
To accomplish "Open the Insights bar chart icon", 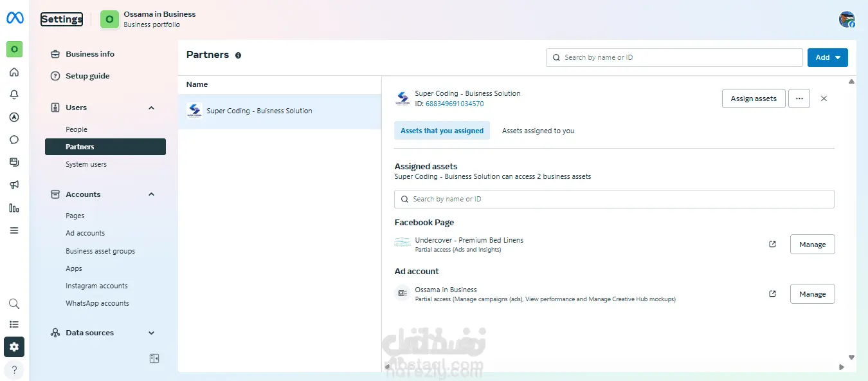I will click(14, 208).
